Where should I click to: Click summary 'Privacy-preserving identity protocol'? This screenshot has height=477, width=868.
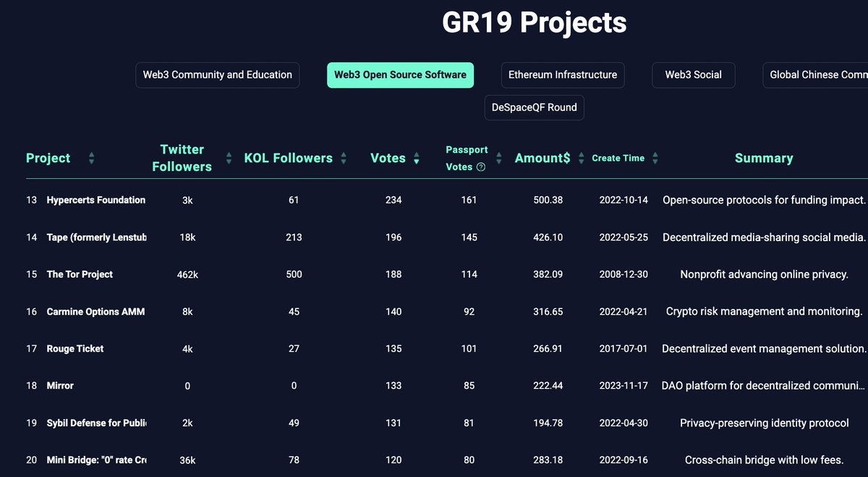(765, 423)
